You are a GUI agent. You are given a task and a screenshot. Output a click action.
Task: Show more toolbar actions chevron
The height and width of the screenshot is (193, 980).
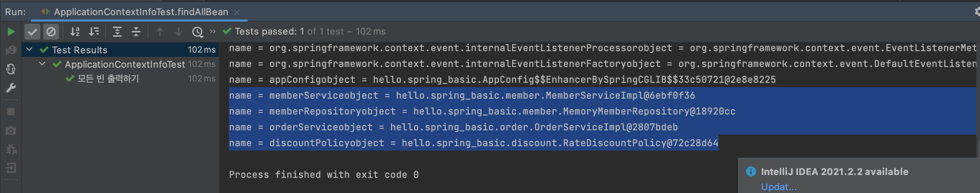[213, 31]
